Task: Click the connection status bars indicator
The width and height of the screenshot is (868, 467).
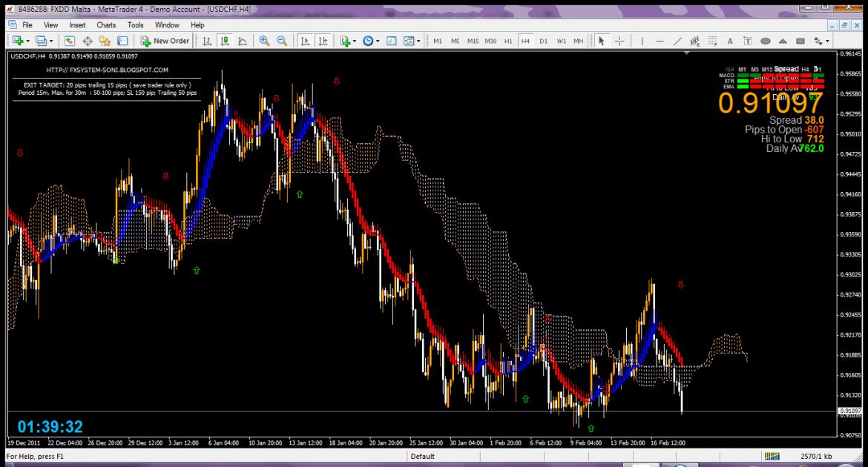Action: click(x=772, y=457)
